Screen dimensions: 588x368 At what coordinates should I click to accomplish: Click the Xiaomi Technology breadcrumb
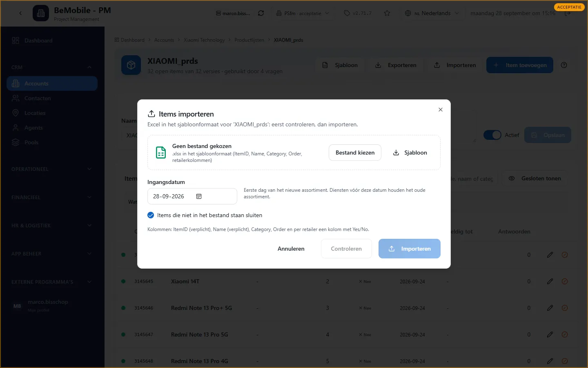coord(204,40)
